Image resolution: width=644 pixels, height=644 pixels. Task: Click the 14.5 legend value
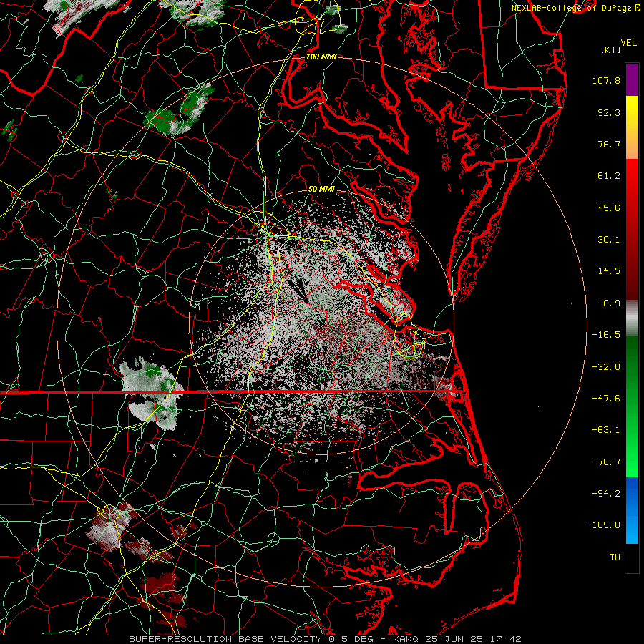point(609,271)
